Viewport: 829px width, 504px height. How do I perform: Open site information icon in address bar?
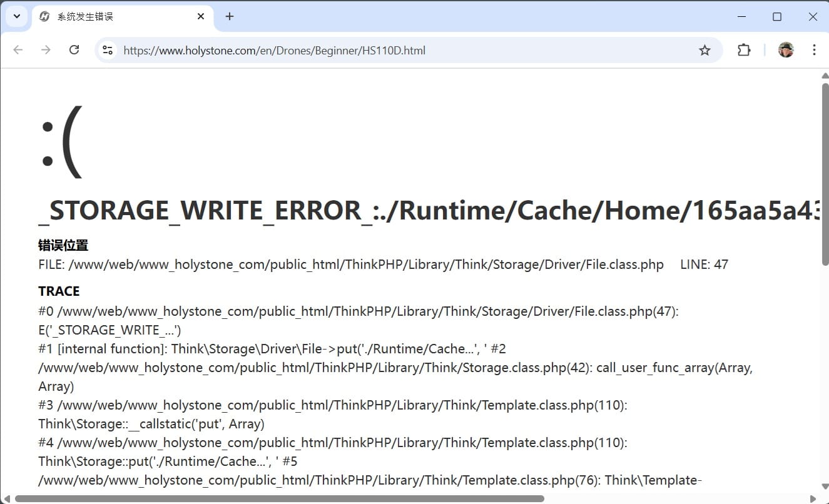click(x=108, y=50)
